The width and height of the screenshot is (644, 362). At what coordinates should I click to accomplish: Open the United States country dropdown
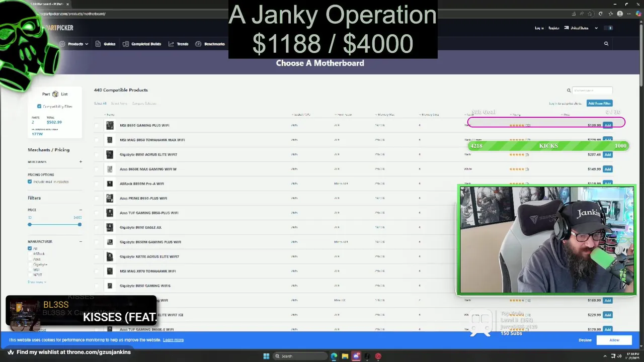click(581, 28)
